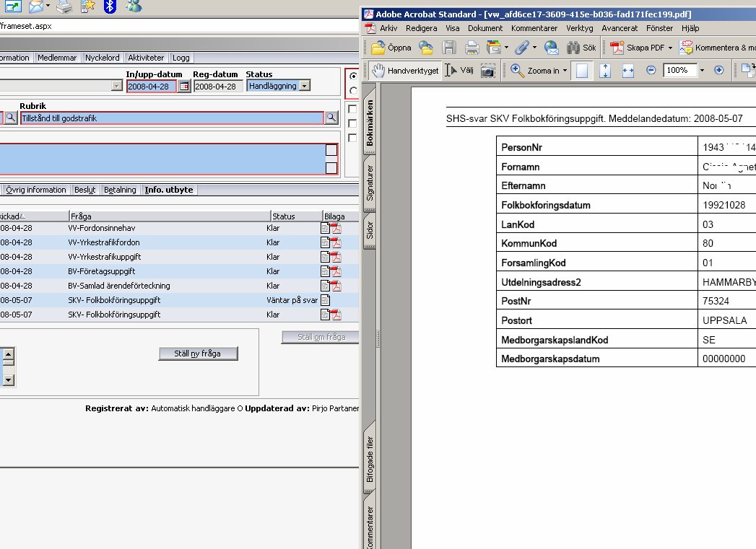Open PDF attachment for BV-Företagsuppgift row
The width and height of the screenshot is (756, 549).
pos(336,271)
